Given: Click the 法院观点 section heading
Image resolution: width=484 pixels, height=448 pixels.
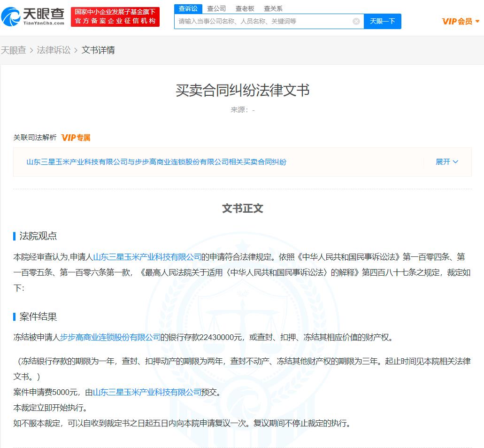Looking at the screenshot, I should coord(38,236).
